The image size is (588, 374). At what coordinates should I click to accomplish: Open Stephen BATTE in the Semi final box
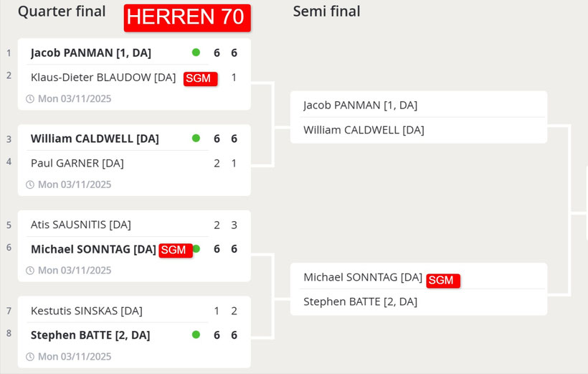tap(360, 301)
